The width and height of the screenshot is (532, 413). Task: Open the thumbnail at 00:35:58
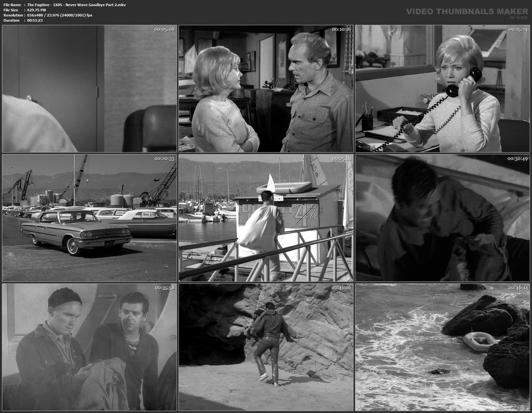tap(90, 347)
